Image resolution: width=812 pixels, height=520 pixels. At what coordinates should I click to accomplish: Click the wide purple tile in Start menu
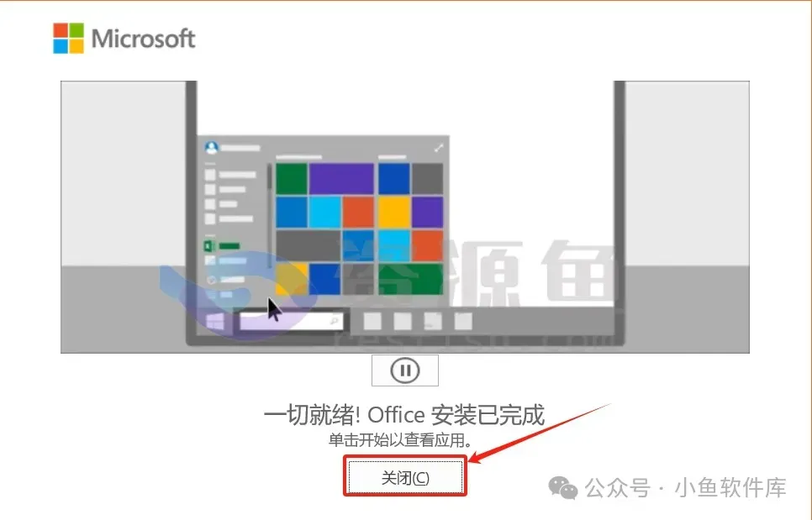(x=341, y=178)
